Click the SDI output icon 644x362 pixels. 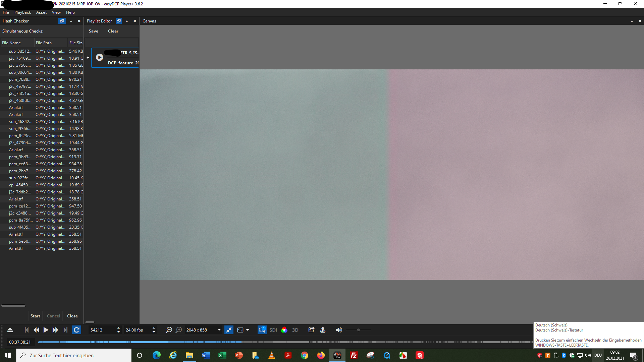coord(273,330)
